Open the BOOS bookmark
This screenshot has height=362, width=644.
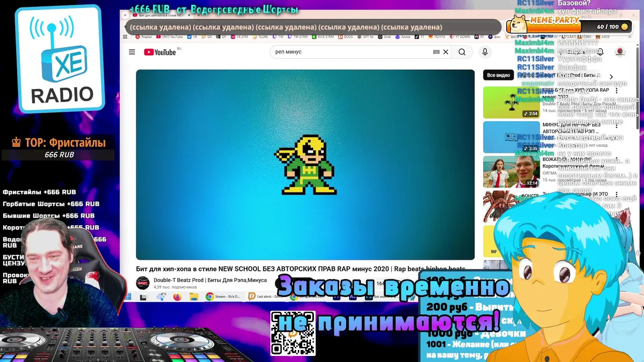pos(346,37)
